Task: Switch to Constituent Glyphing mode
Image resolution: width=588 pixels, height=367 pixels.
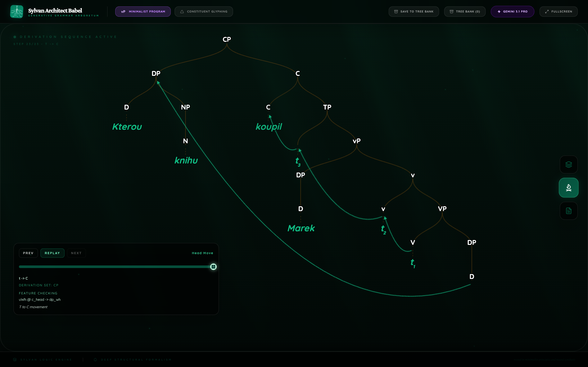Action: pos(204,12)
